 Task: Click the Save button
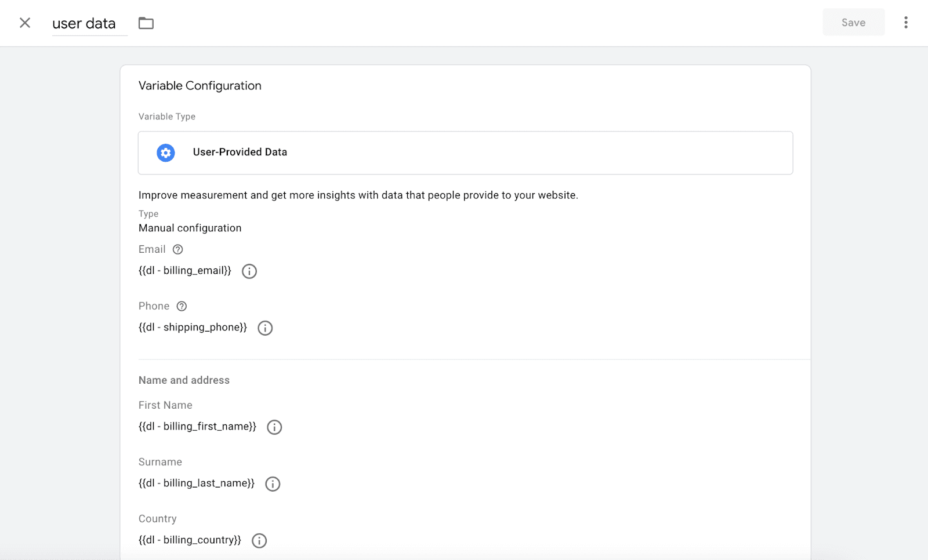853,22
